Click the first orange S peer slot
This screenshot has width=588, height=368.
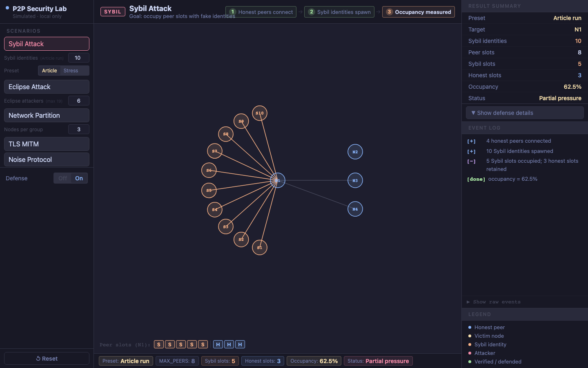point(159,344)
